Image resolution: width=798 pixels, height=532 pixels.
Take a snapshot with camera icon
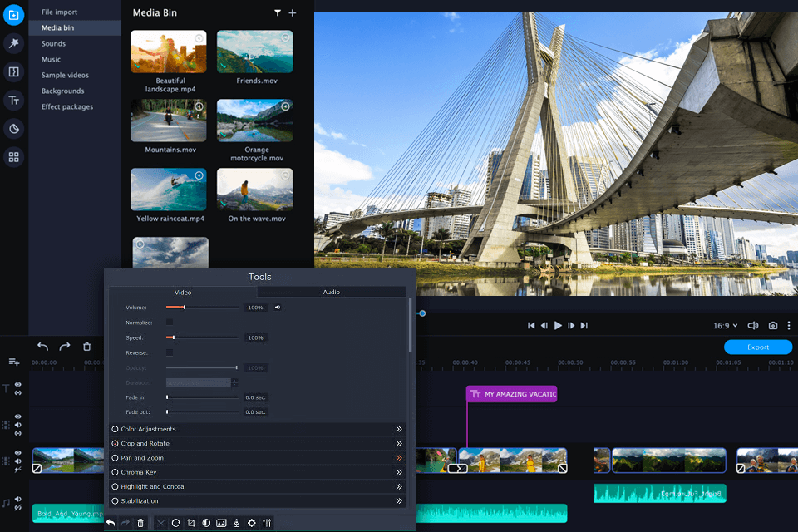click(x=772, y=326)
